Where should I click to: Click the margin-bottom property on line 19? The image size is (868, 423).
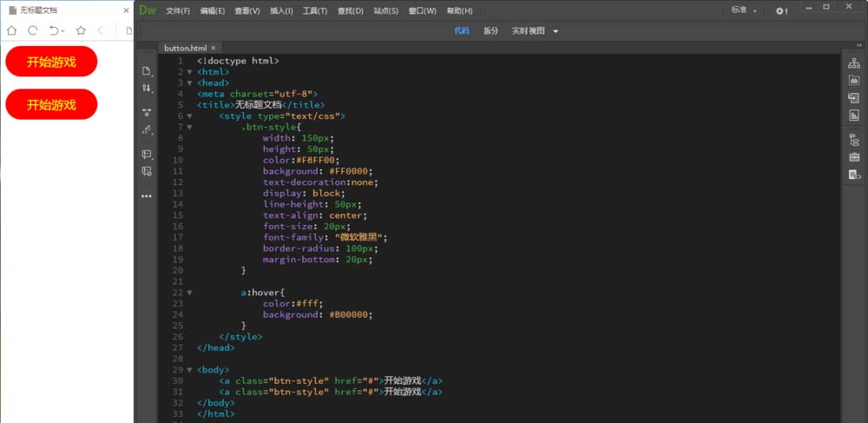tap(299, 260)
